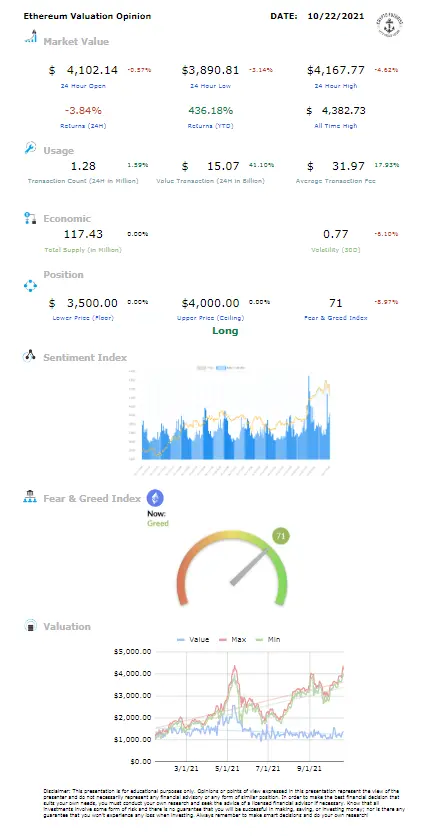Click the Ethereum logo badge
437x837 pixels.
155,498
